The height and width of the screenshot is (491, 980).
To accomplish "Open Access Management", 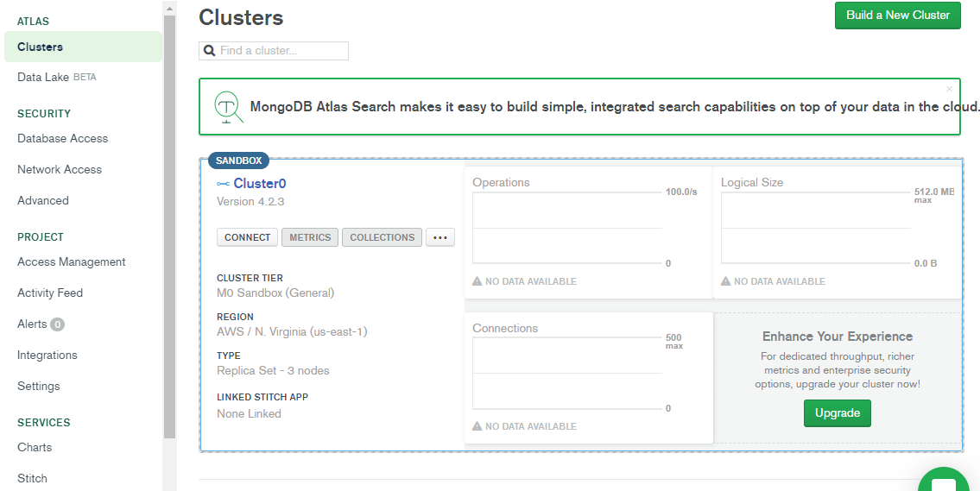I will coord(72,261).
